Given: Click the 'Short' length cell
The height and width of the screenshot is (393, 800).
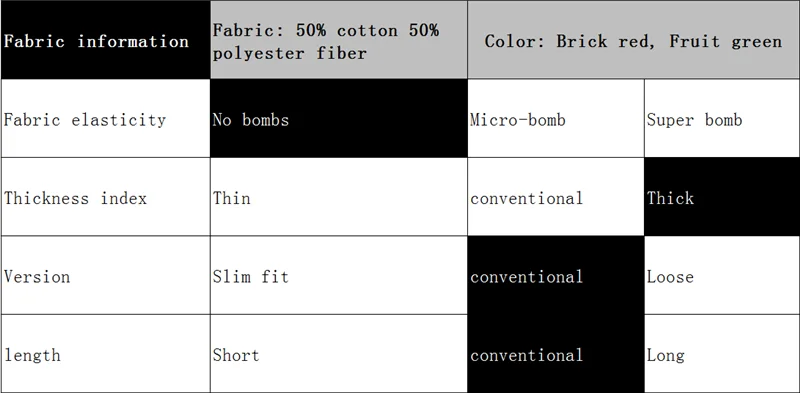Looking at the screenshot, I should point(339,354).
